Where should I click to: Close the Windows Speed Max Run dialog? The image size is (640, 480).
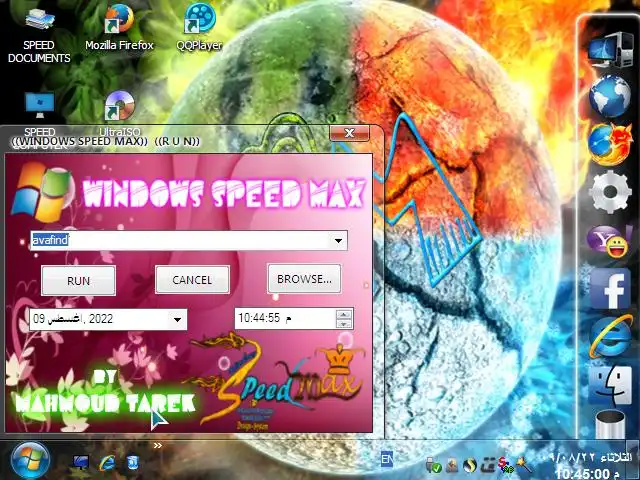349,133
